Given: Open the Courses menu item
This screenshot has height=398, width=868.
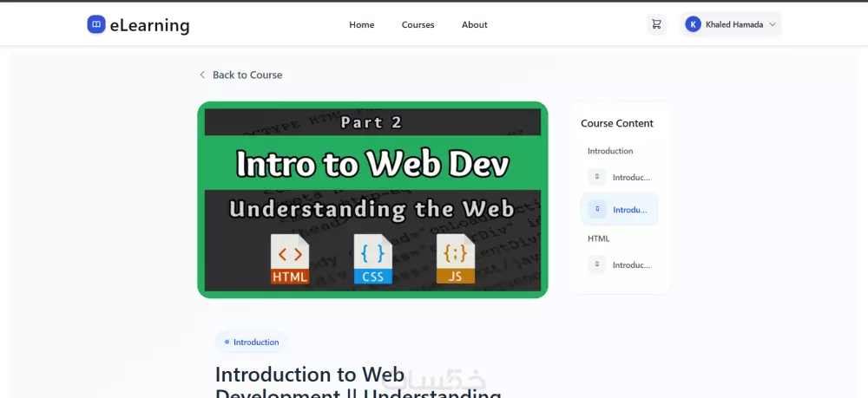Looking at the screenshot, I should (418, 25).
